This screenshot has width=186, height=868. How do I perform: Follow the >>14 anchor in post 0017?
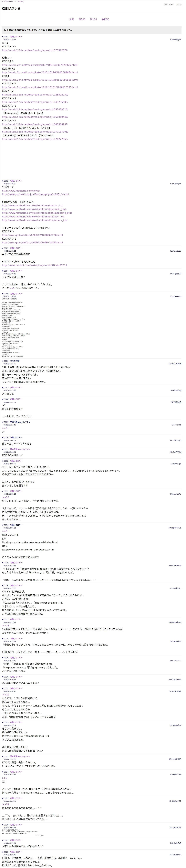pos(5,626)
